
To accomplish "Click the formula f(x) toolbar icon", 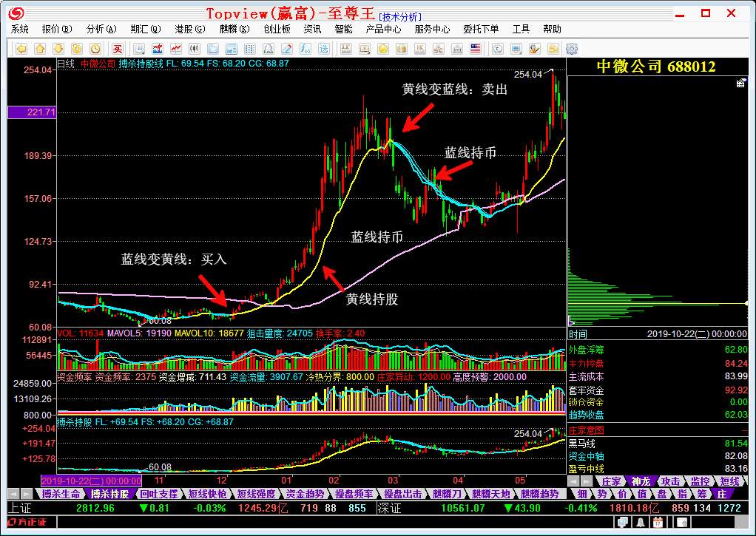I will coord(306,49).
